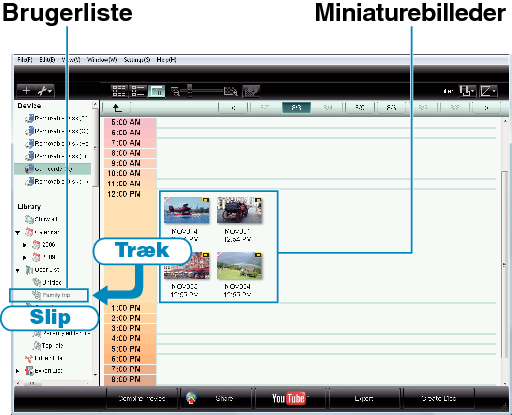
Task: Adjust the thumbnail size slider handle
Action: (x=190, y=91)
